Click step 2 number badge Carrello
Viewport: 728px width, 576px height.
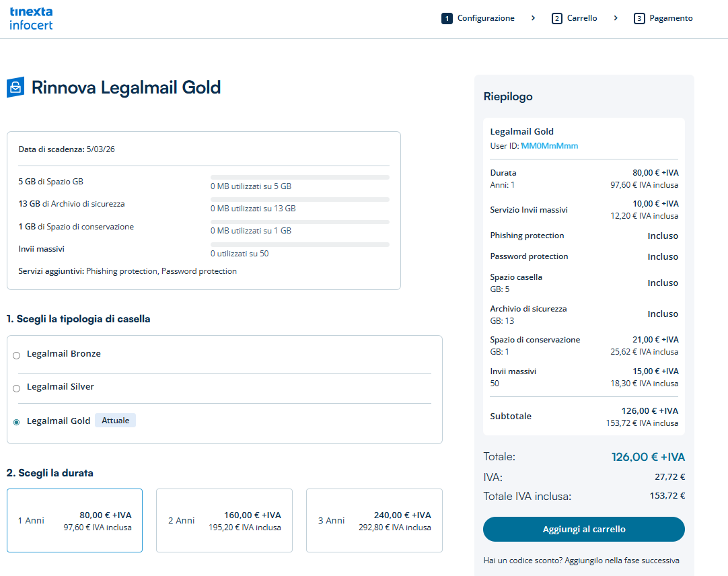point(556,19)
